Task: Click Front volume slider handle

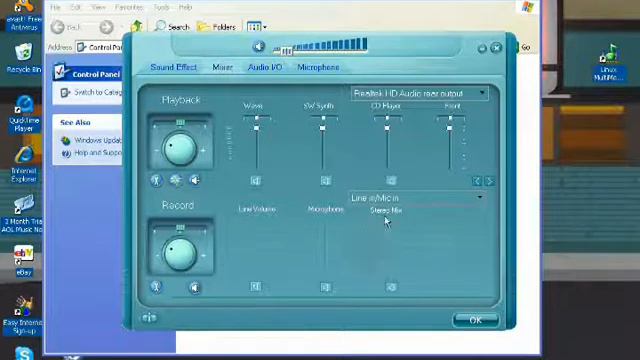Action: click(449, 128)
